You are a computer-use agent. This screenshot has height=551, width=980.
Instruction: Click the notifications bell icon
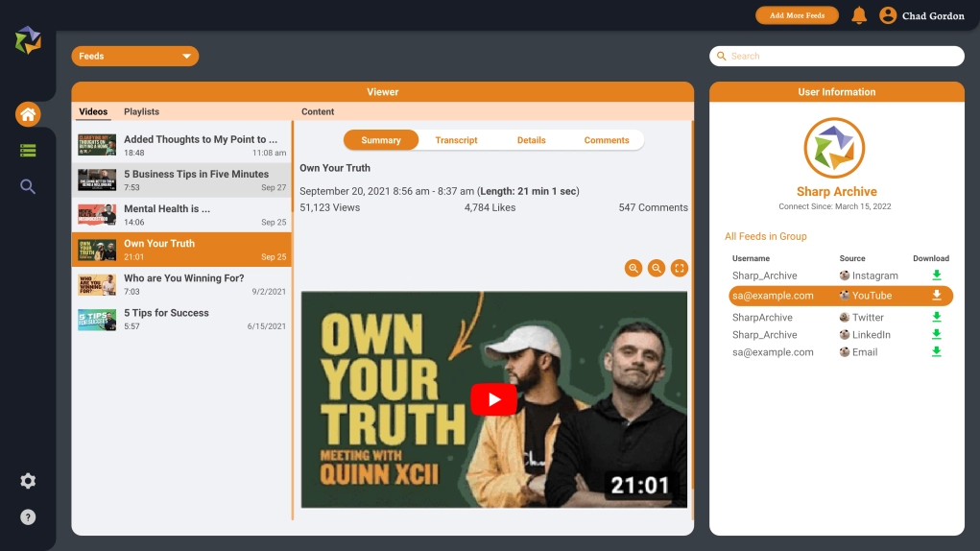(x=859, y=15)
